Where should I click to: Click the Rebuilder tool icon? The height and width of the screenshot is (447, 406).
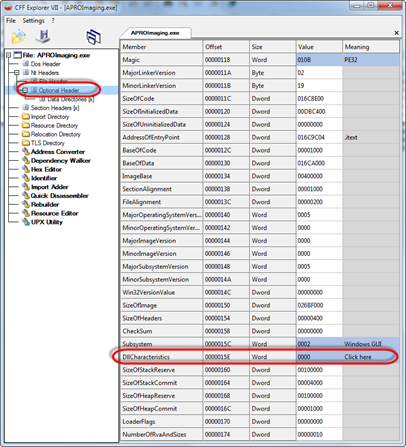coord(26,204)
